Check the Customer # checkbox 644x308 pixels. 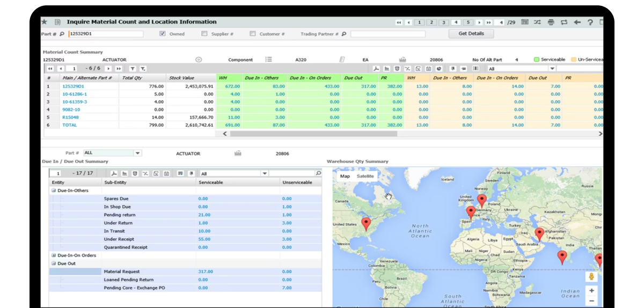pos(252,34)
